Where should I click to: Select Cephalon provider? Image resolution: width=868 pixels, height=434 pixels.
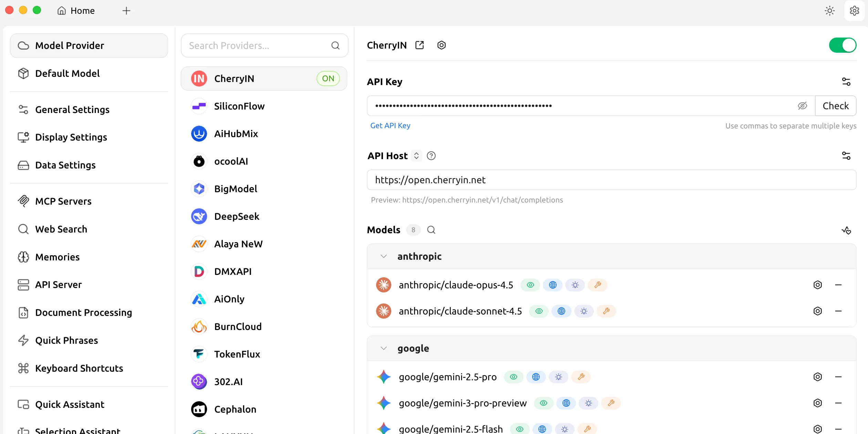pos(264,409)
